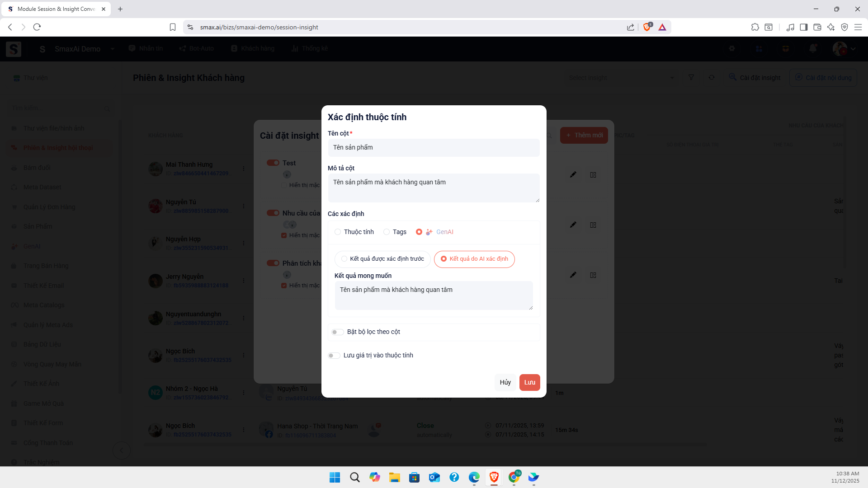
Task: Select the Tags radio option
Action: [387, 232]
